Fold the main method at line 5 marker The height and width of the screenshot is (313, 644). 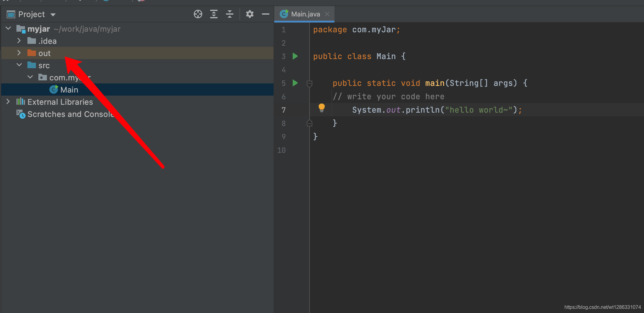tap(310, 83)
